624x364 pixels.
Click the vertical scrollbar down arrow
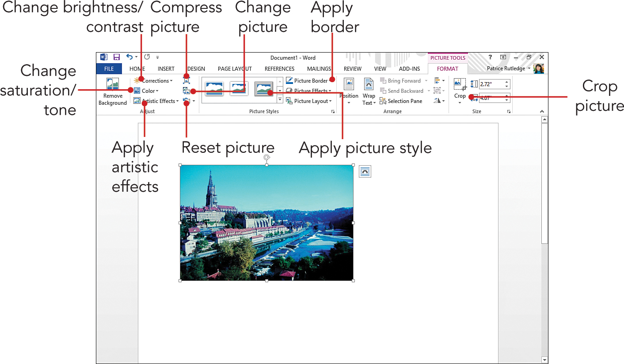coord(544,360)
